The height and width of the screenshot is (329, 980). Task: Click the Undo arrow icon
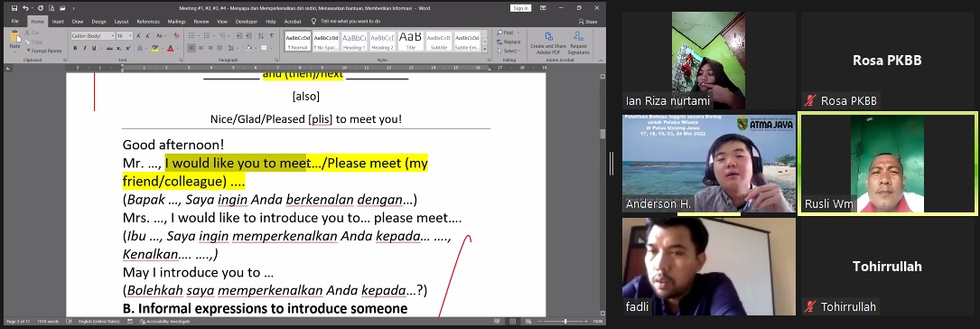25,8
